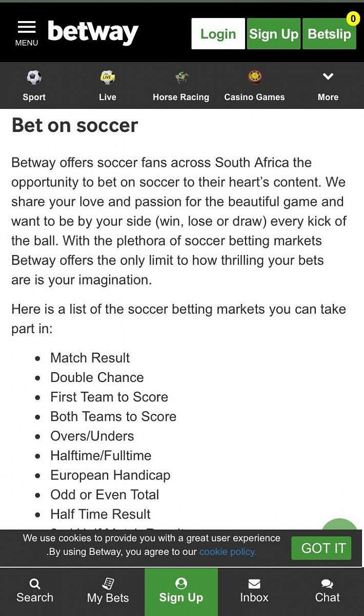
Task: Click the Horse Racing icon
Action: [x=180, y=76]
